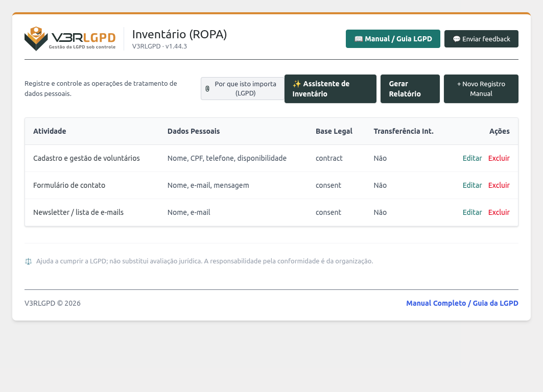Delete the Formulário de contato row

click(x=499, y=185)
